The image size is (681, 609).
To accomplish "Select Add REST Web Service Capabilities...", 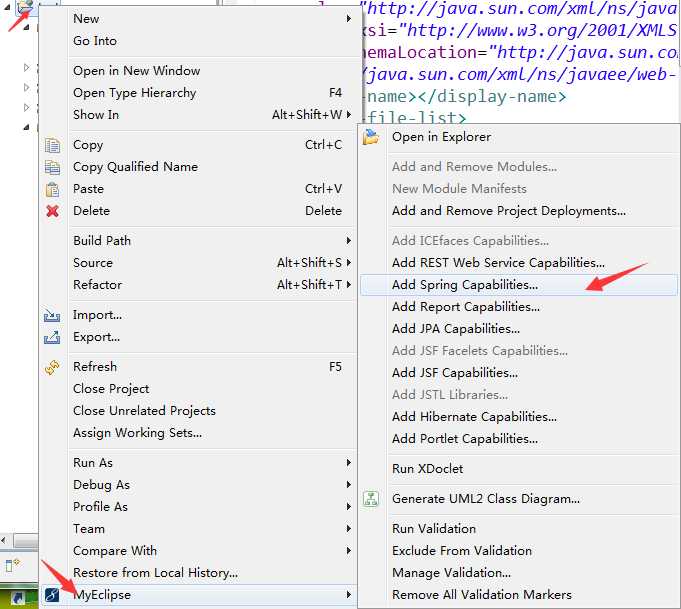I will [519, 263].
